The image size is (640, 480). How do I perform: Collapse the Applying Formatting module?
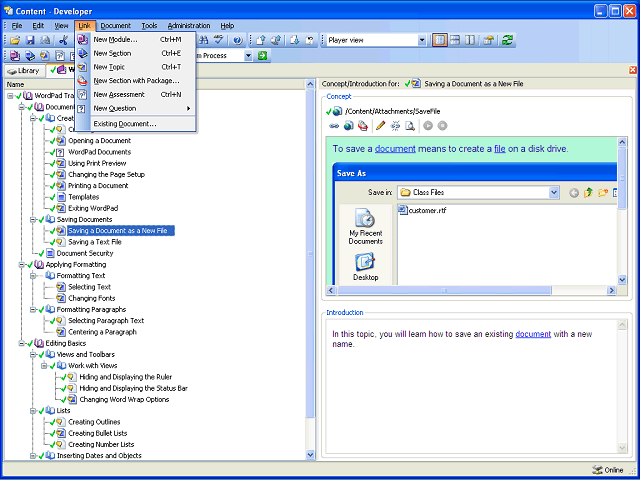pyautogui.click(x=22, y=264)
